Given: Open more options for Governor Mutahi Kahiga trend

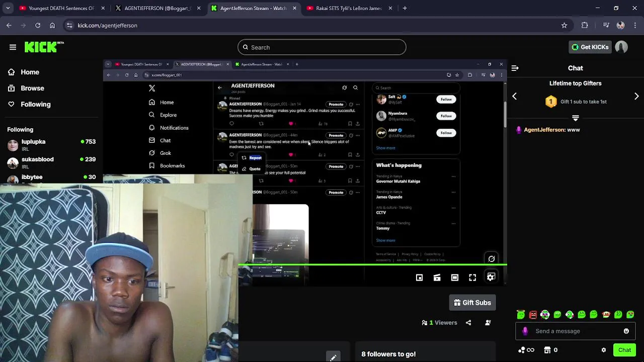Looking at the screenshot, I should pos(453,176).
